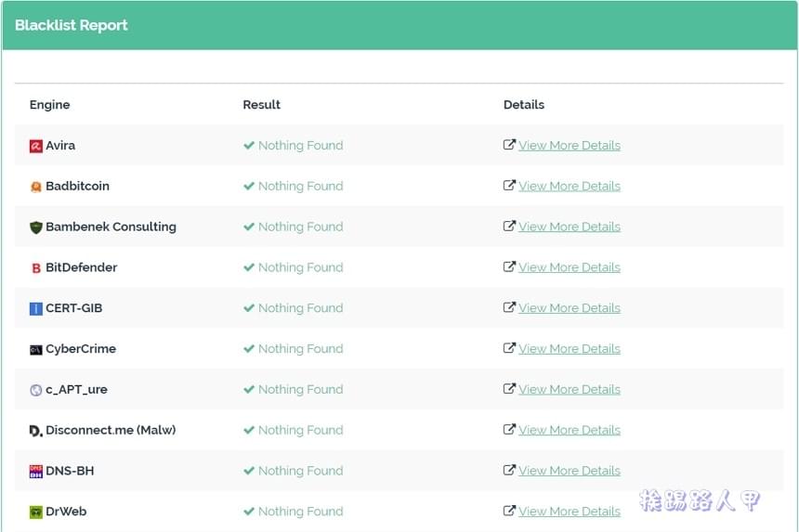Viewport: 799px width, 532px height.
Task: Click external-link icon in CyberCrime row
Action: (x=509, y=348)
